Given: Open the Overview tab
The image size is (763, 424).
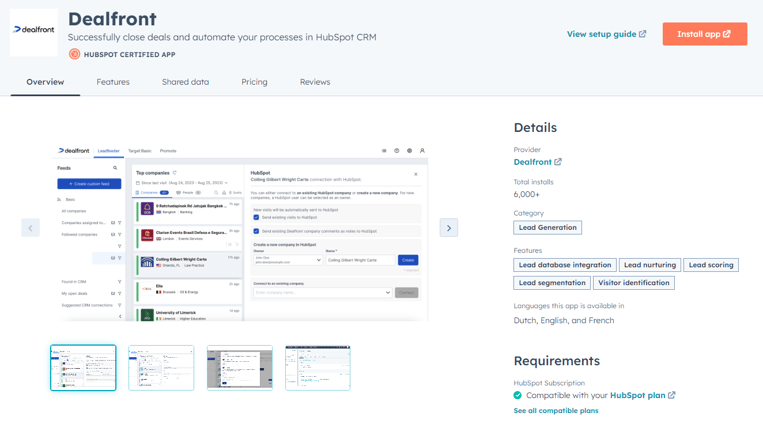Looking at the screenshot, I should (x=45, y=82).
